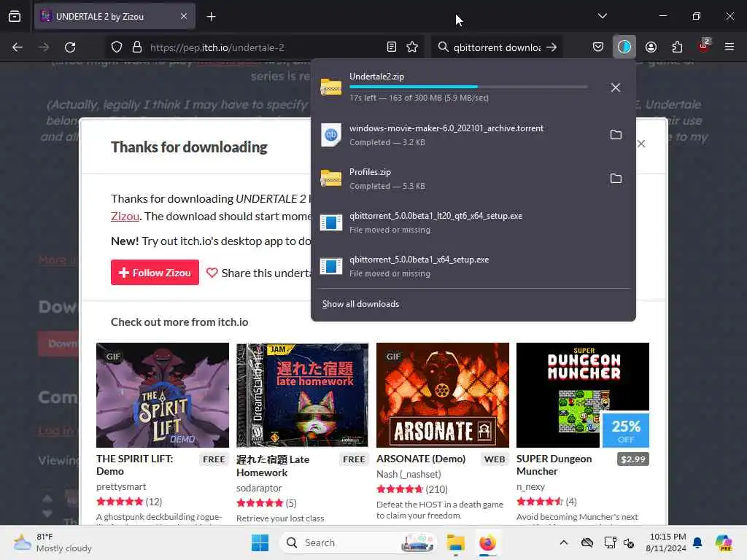The width and height of the screenshot is (747, 560).
Task: Open the Firefox hamburger menu
Action: click(x=729, y=47)
